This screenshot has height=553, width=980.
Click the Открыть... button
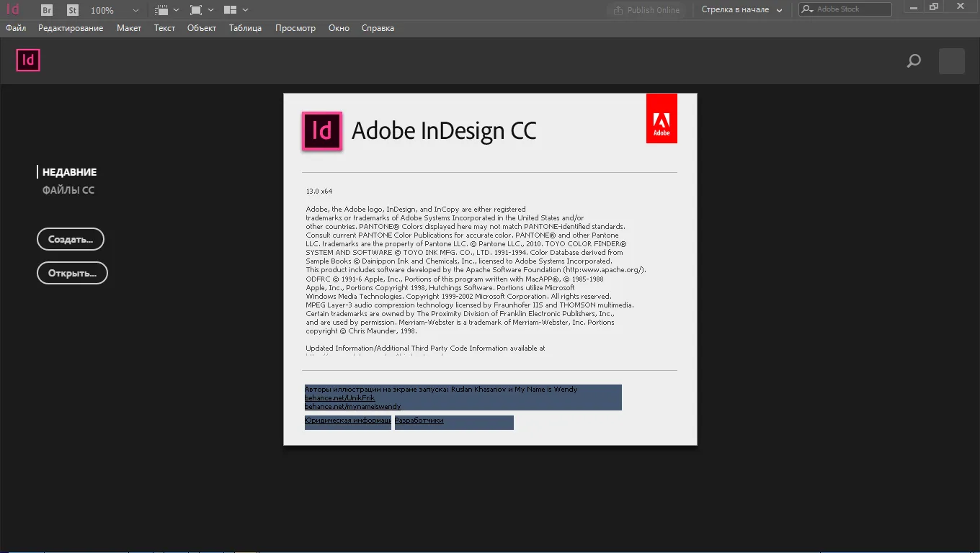(x=72, y=273)
